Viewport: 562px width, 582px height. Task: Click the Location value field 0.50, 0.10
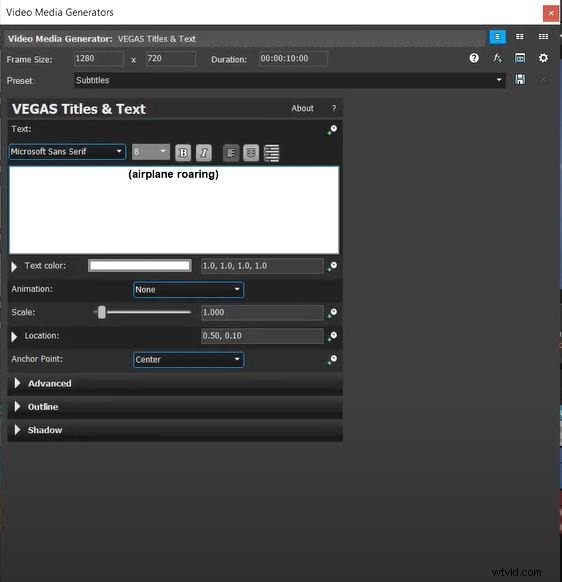click(262, 336)
